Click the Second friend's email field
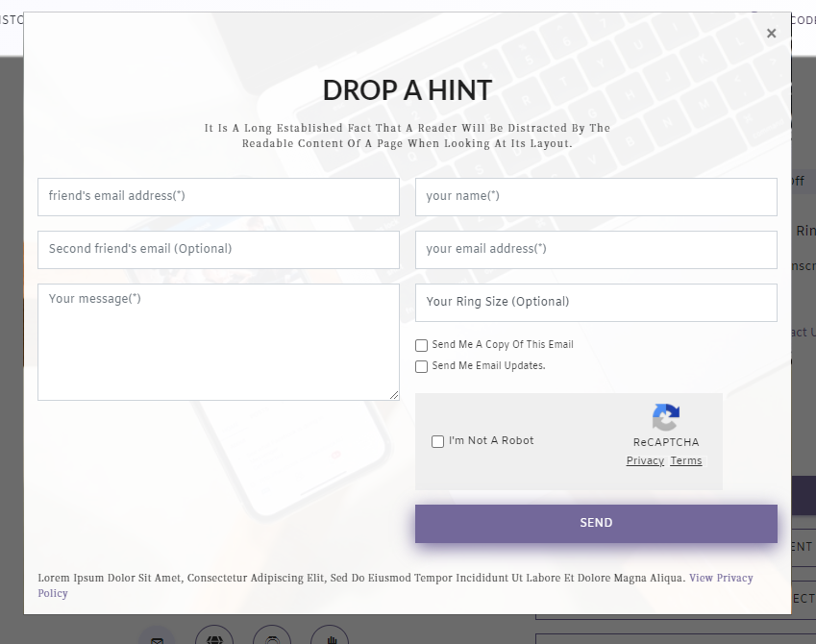 (x=218, y=249)
